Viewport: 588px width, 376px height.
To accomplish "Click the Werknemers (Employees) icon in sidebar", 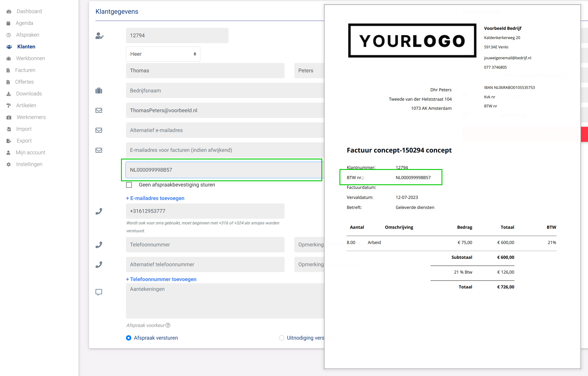I will [x=9, y=117].
